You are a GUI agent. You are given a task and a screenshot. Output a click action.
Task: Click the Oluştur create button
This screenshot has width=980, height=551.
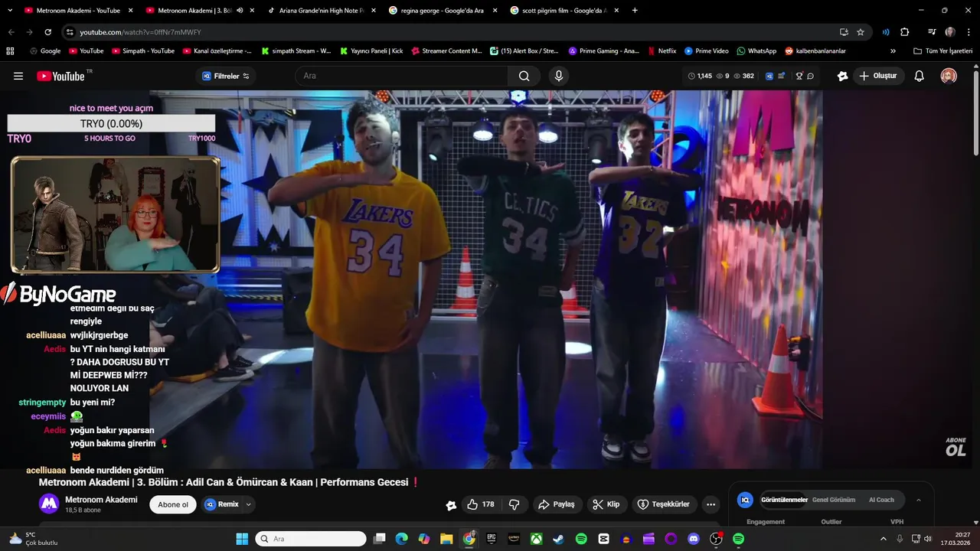click(878, 76)
